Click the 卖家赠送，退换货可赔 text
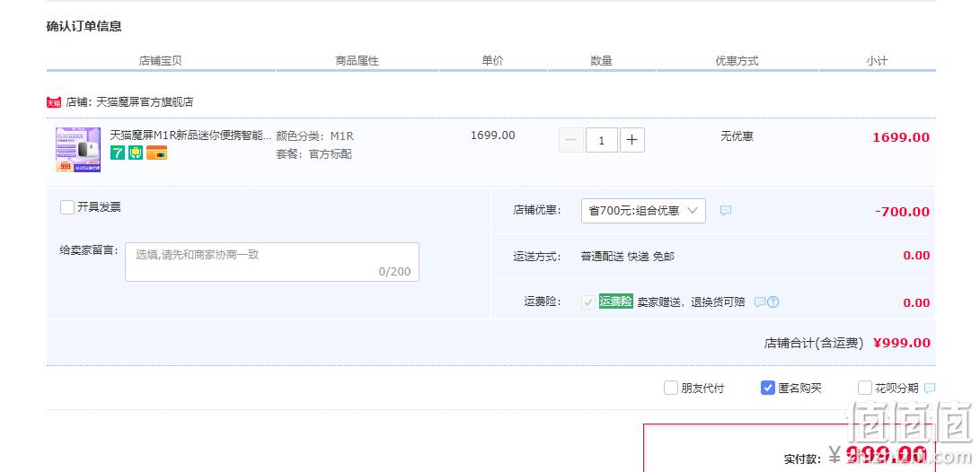980x472 pixels. tap(692, 302)
